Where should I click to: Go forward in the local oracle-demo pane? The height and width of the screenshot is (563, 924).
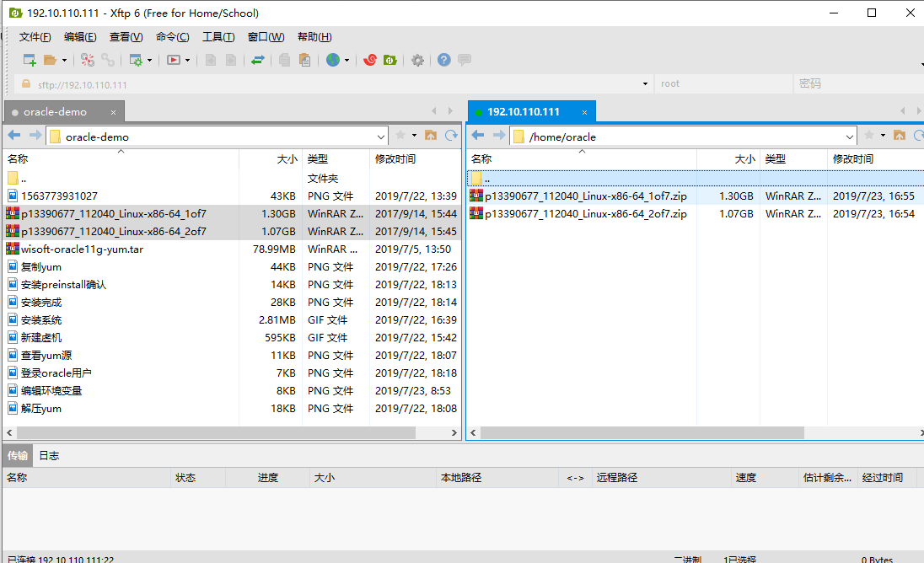pyautogui.click(x=35, y=136)
